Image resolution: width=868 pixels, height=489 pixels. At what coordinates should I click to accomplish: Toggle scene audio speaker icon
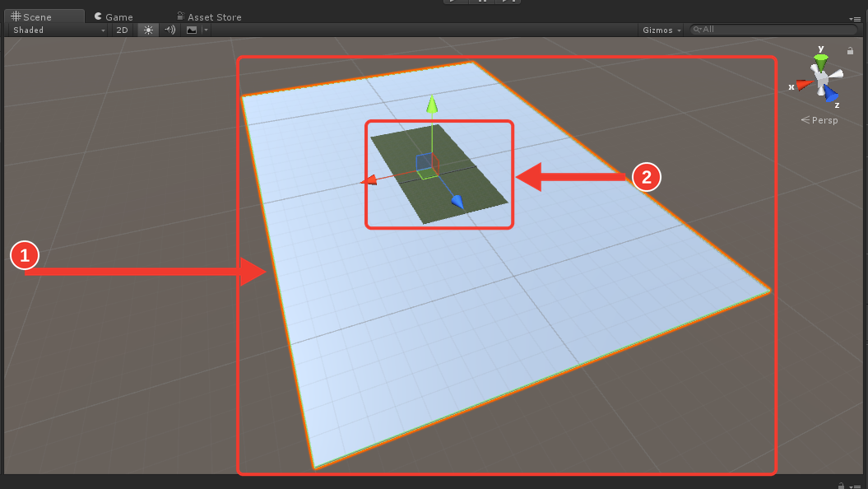tap(170, 30)
